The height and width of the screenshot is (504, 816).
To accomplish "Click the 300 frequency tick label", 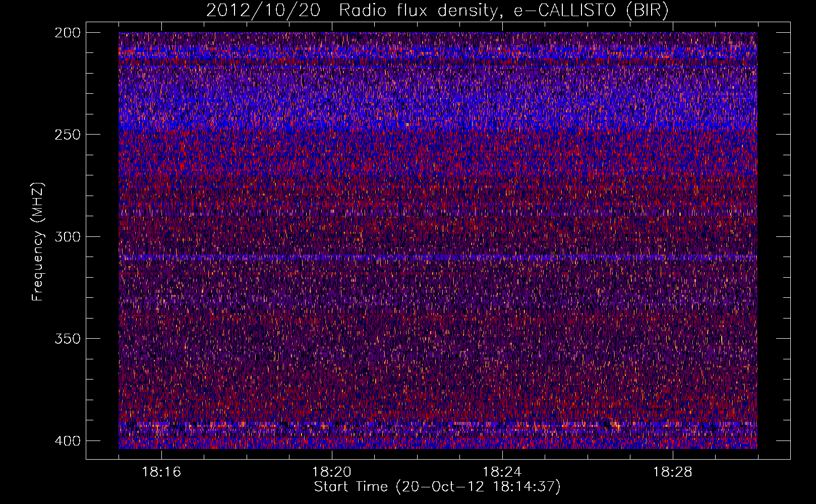I will [x=67, y=236].
